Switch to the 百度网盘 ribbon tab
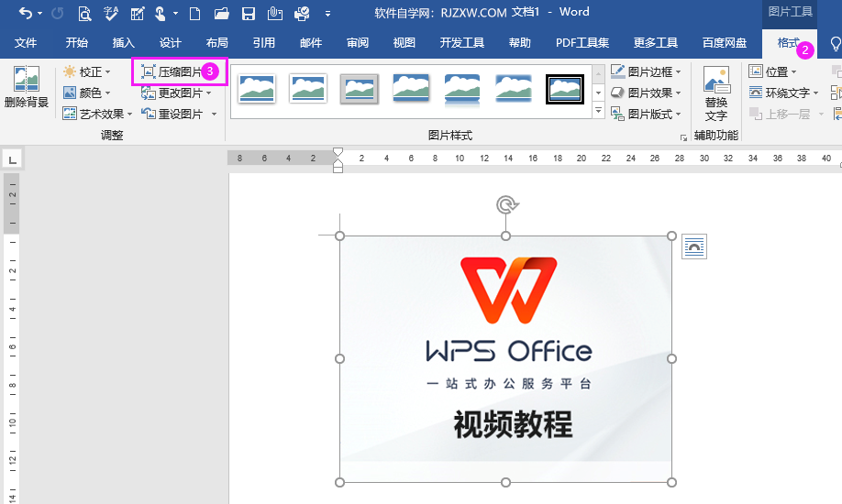Screen dimensions: 842x504 [725, 43]
